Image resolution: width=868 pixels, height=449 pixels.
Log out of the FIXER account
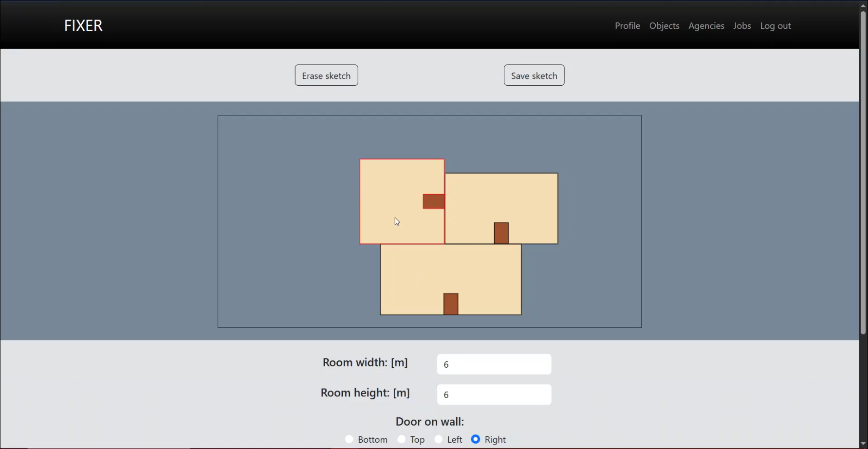775,25
